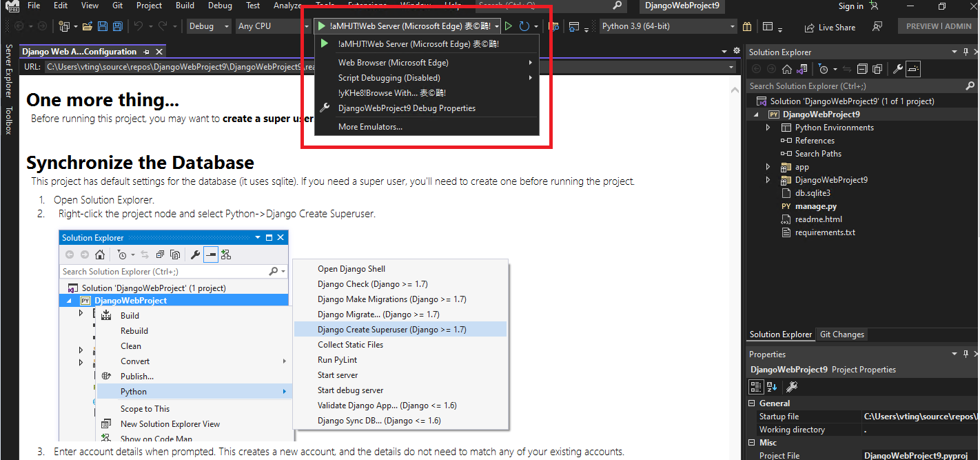Click the Pending Changes Filter clock icon
This screenshot has height=460, width=980.
824,68
